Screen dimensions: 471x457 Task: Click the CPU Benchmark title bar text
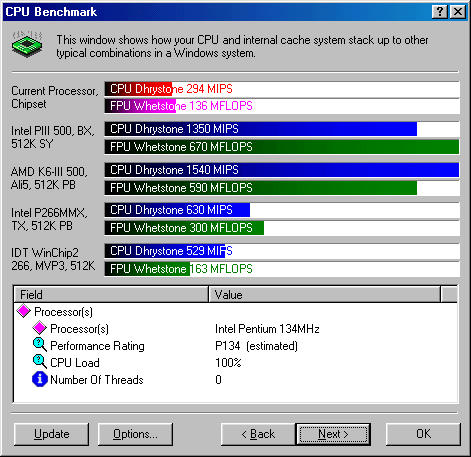point(51,12)
